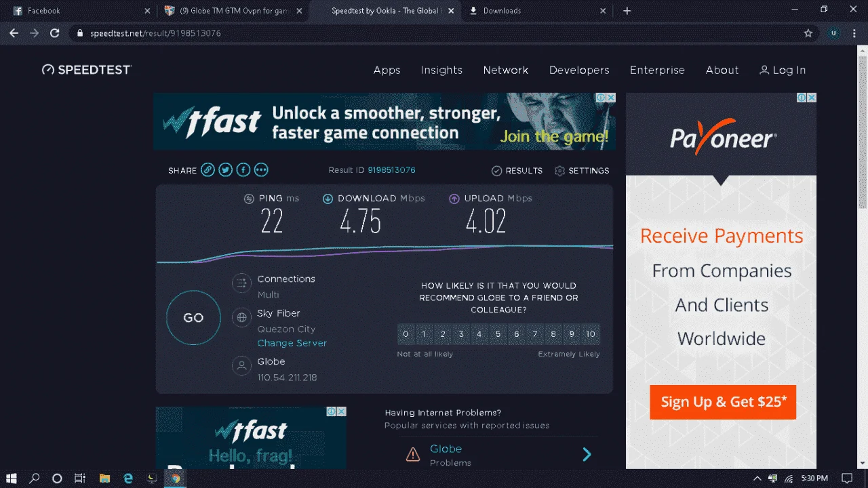
Task: Click the Connections Multi icon
Action: [241, 283]
